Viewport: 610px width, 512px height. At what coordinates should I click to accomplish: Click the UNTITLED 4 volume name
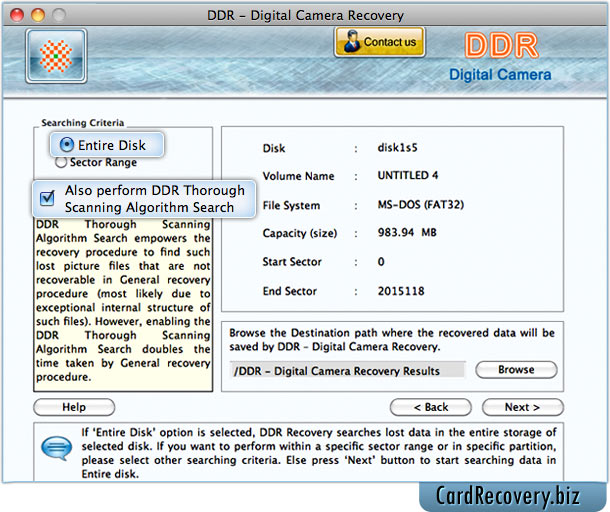click(408, 175)
